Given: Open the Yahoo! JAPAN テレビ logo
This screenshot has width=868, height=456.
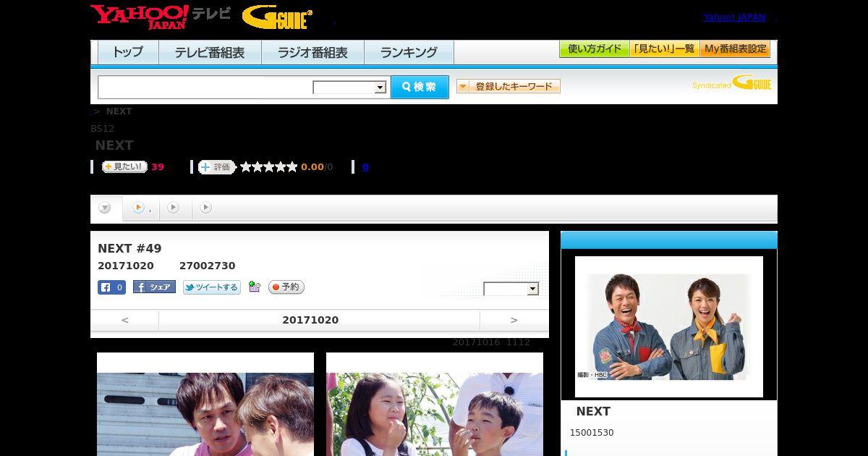Looking at the screenshot, I should [161, 17].
